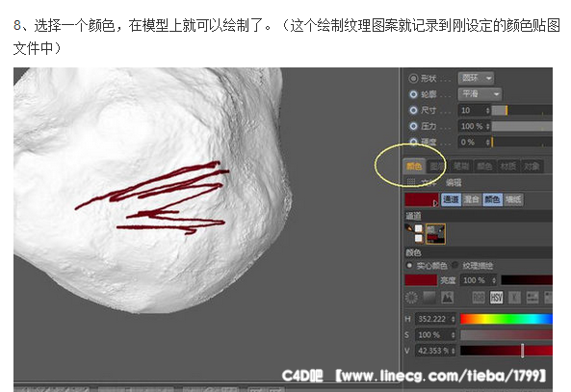Image resolution: width=571 pixels, height=392 pixels.
Task: Select the color wheel mode icon
Action: click(411, 298)
